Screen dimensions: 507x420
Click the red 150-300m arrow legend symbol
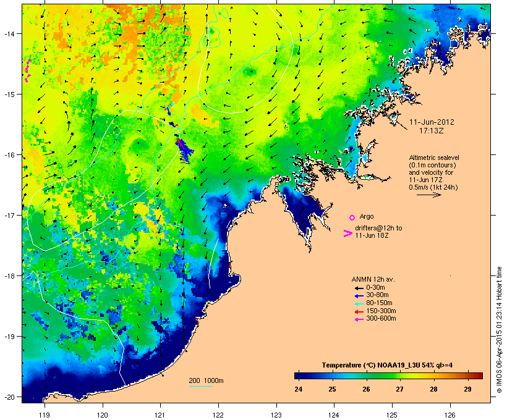click(x=359, y=311)
